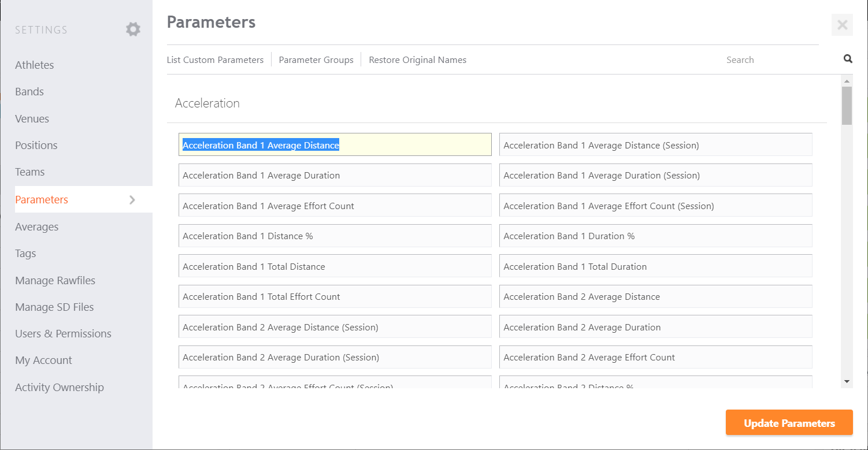Click the chevron next to Parameters
Image resolution: width=868 pixels, height=450 pixels.
pyautogui.click(x=132, y=200)
